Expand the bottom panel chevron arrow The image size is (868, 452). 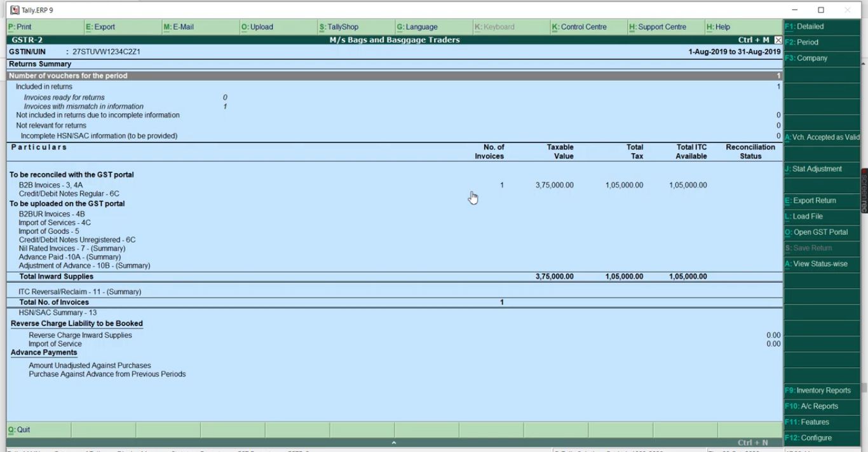394,442
